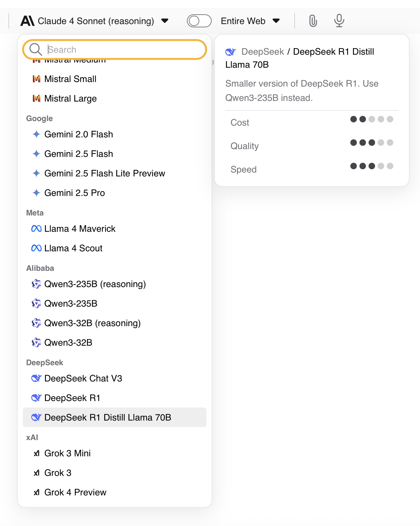Click the Gemini sparkle icon beside Gemini 2.5 Pro
This screenshot has width=420, height=526.
[36, 193]
